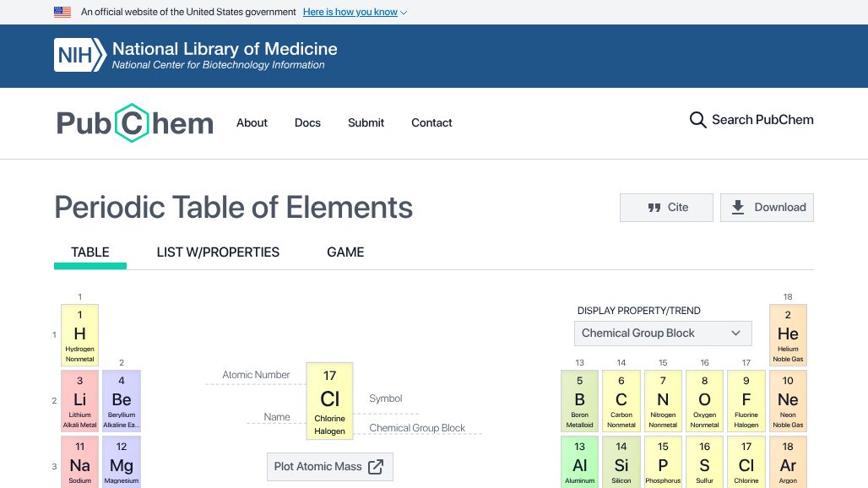868x488 pixels.
Task: Open the About menu item
Action: click(252, 122)
